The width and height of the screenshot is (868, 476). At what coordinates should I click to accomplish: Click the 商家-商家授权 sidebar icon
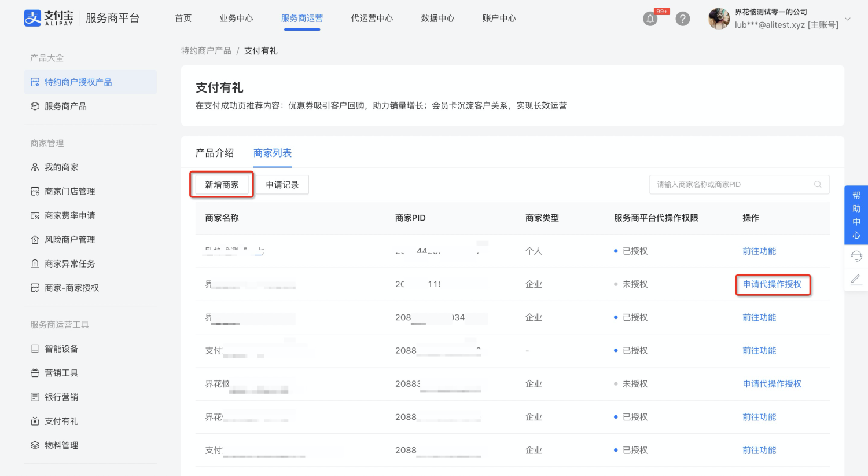[x=35, y=288]
